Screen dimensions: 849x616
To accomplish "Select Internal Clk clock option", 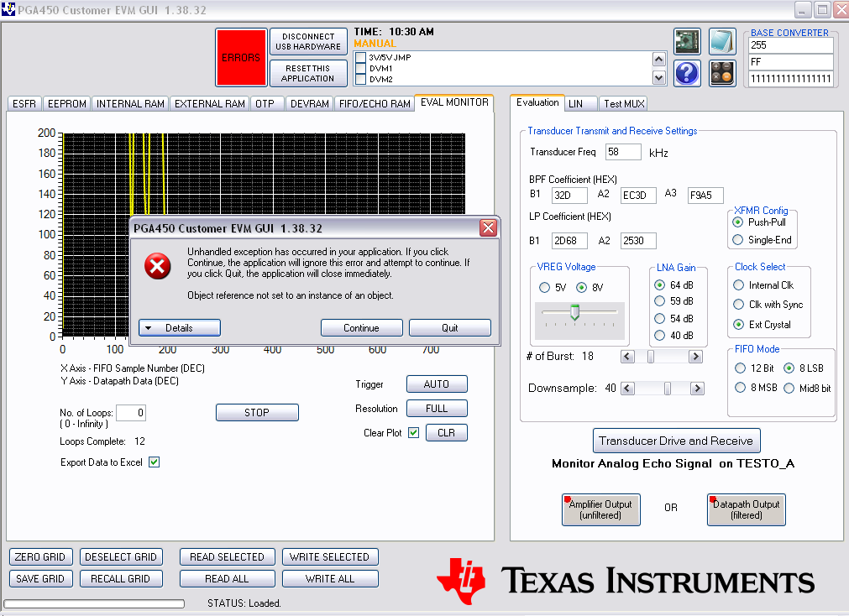I will (738, 285).
